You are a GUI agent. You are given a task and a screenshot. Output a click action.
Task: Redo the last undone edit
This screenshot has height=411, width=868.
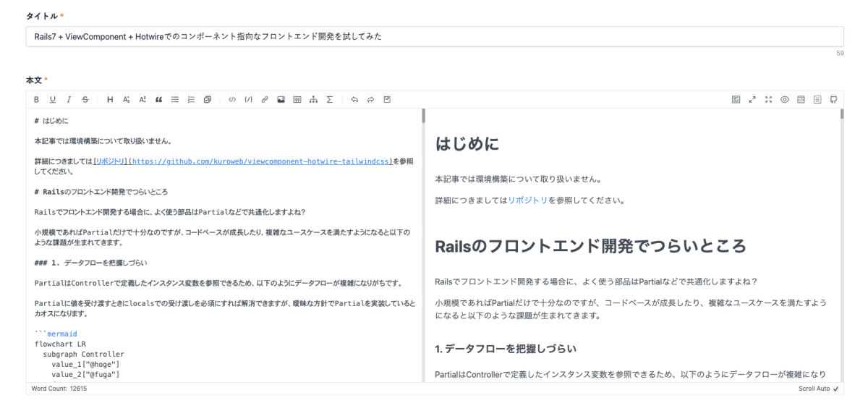tap(370, 99)
